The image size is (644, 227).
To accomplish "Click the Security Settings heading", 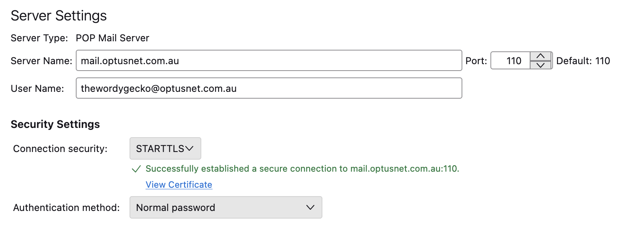I will [x=55, y=124].
